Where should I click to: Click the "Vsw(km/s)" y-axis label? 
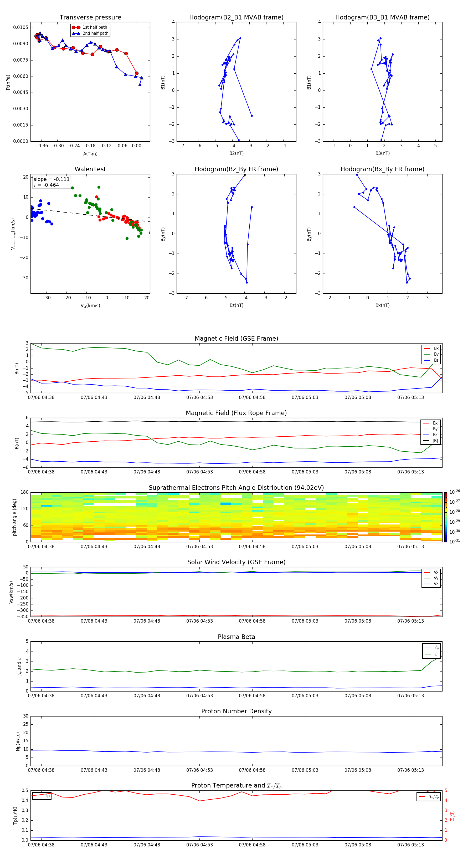(11, 592)
